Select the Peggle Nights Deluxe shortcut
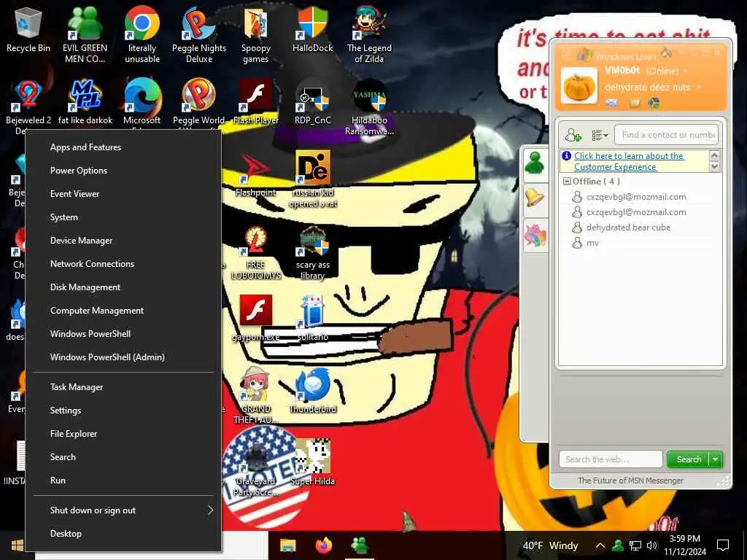 [x=199, y=35]
